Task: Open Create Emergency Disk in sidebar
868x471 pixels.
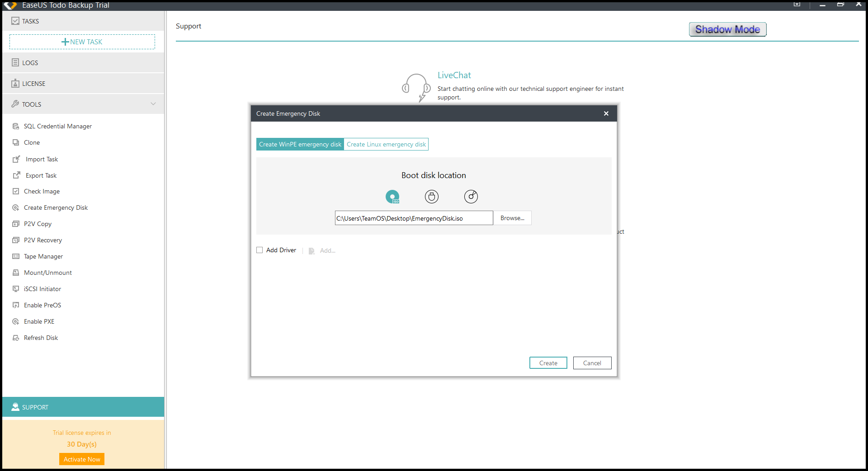Action: [56, 207]
